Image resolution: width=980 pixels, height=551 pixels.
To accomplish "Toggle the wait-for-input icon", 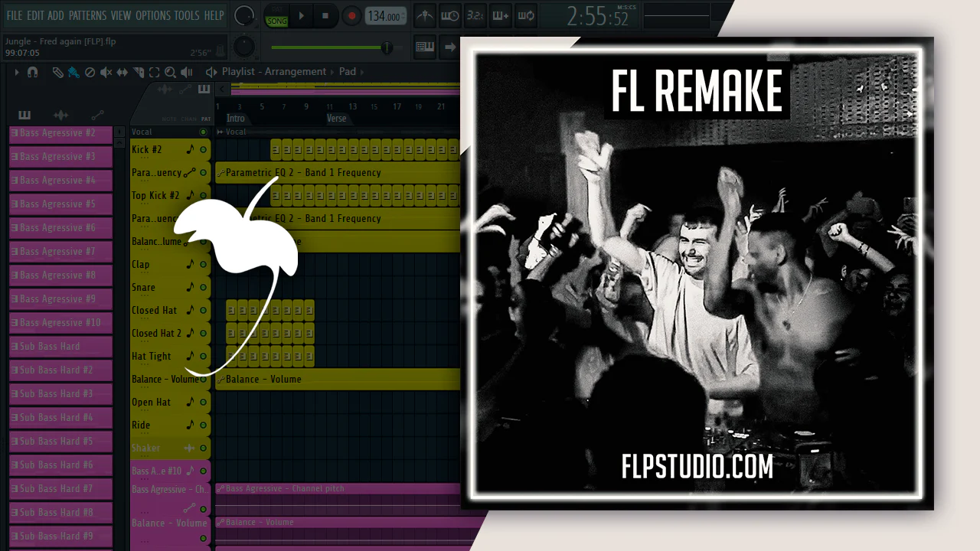I will click(x=450, y=15).
